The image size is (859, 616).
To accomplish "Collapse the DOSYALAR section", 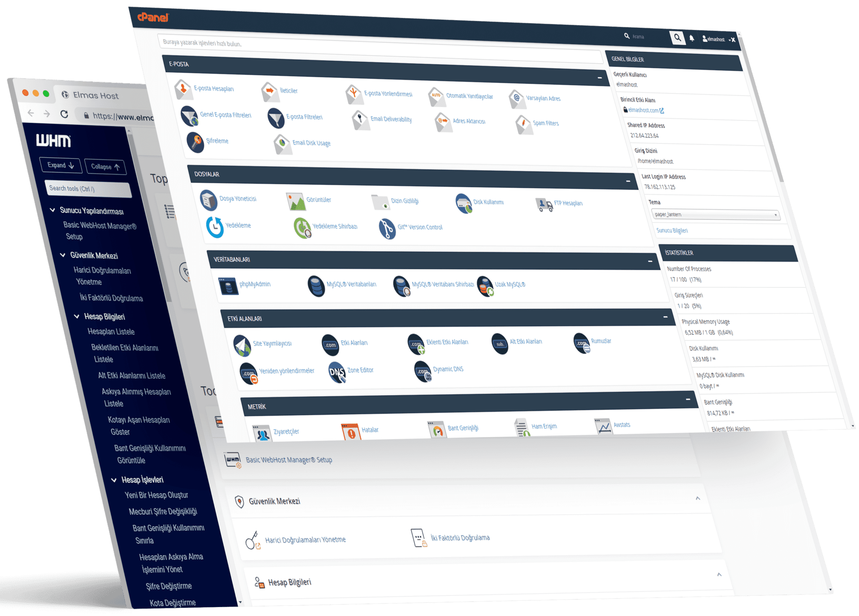I will (628, 181).
